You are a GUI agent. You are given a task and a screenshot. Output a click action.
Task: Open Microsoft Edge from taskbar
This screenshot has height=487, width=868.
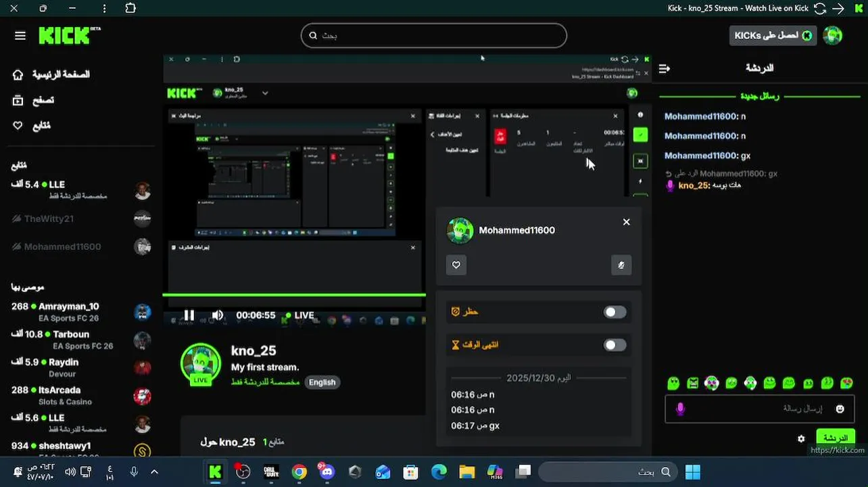point(439,472)
